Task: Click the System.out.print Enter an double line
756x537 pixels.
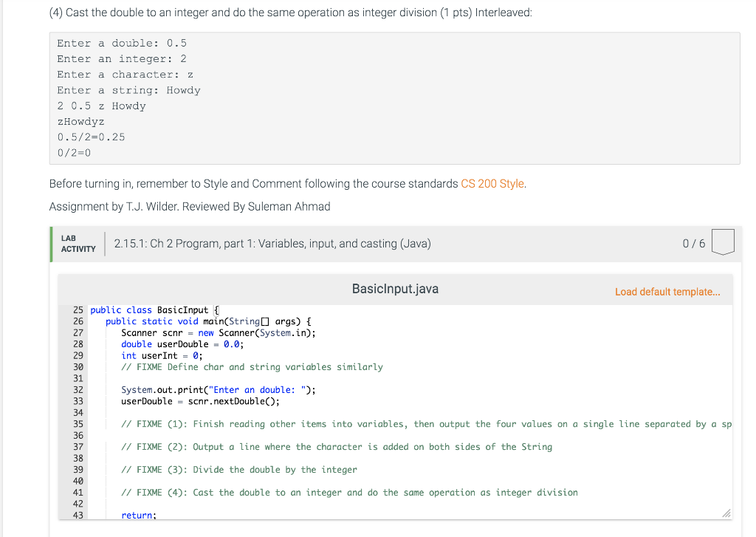Action: (219, 390)
